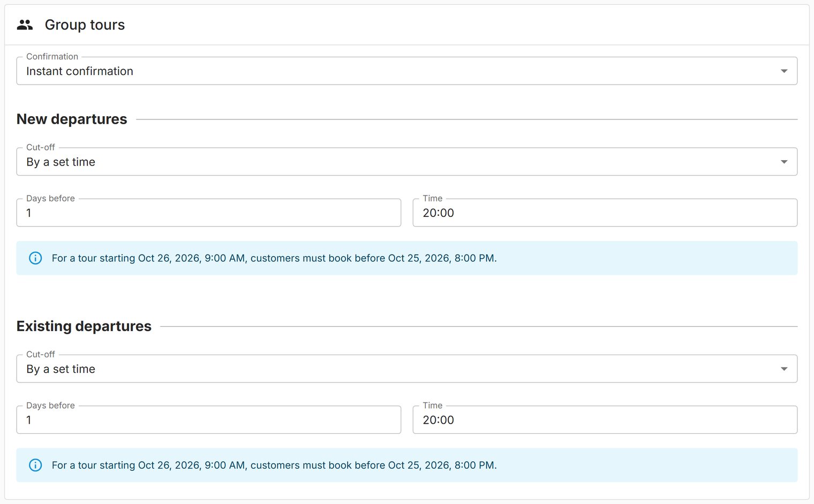
Task: Click the Existing departures Cut-off dropdown arrow
Action: [784, 368]
